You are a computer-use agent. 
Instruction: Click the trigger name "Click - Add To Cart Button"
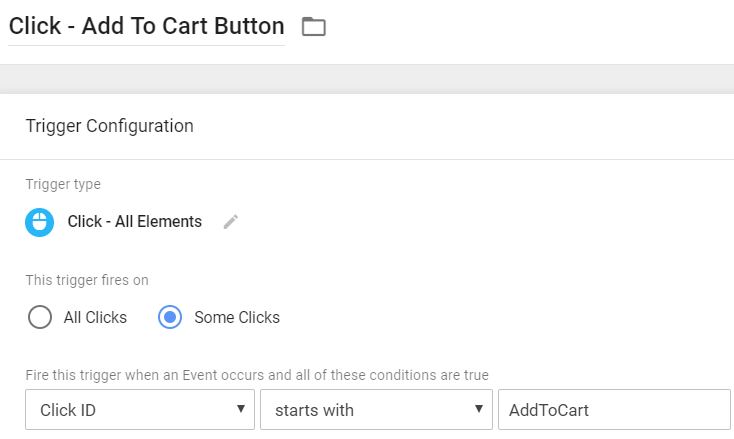tap(146, 26)
